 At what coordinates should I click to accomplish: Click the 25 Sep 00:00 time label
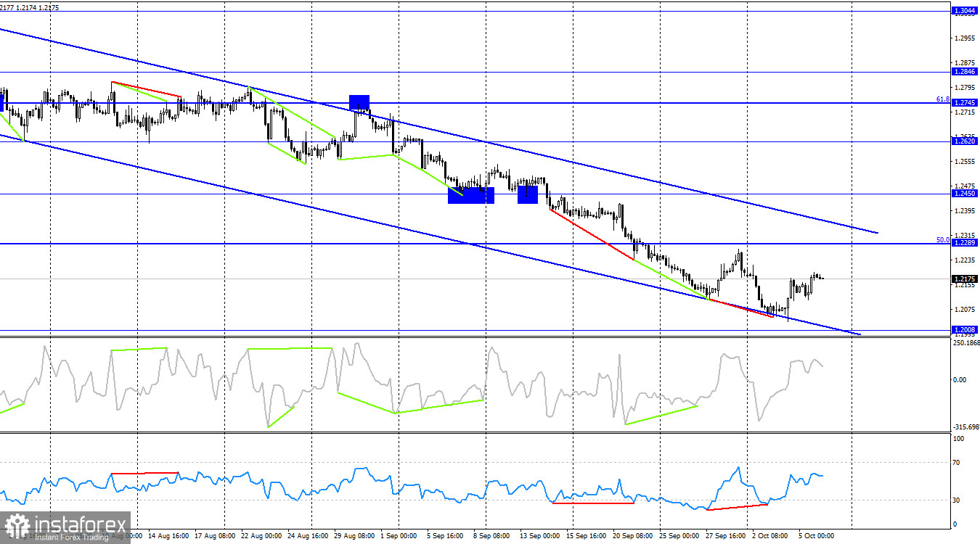(x=681, y=536)
